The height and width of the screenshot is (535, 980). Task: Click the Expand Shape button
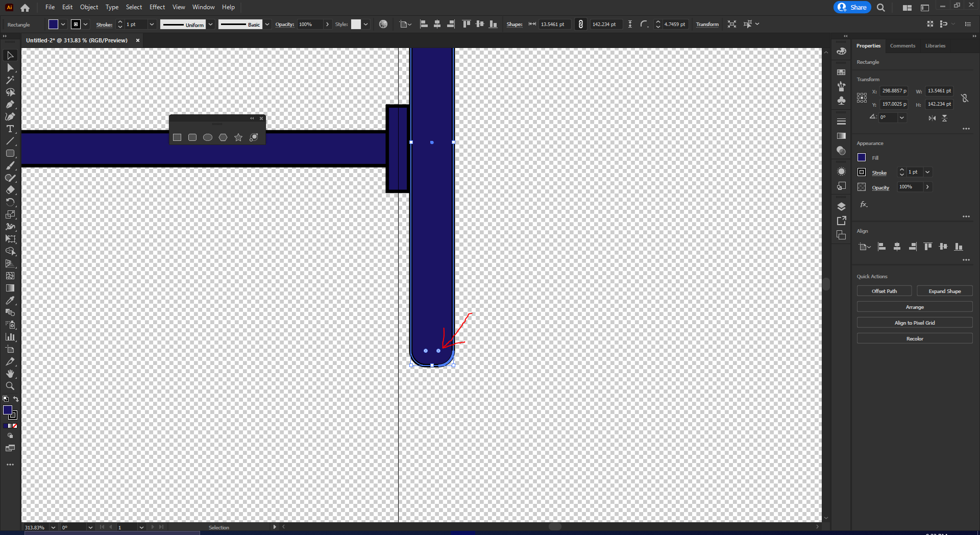click(x=944, y=290)
